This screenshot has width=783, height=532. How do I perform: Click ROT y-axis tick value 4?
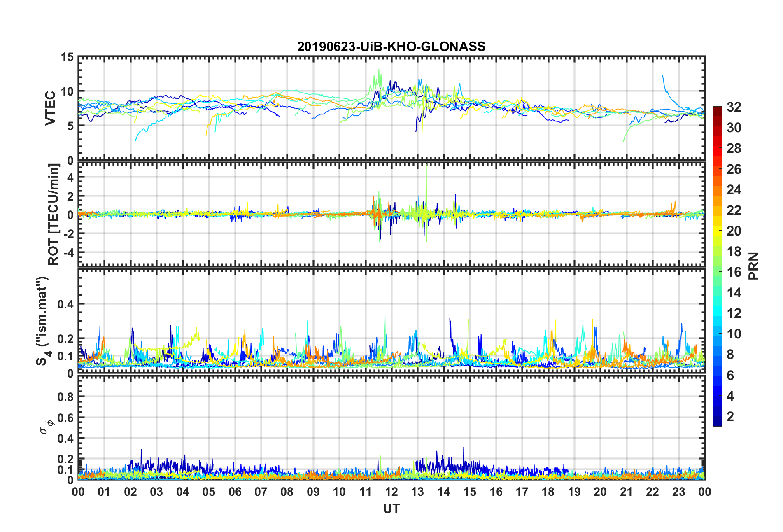coord(70,177)
